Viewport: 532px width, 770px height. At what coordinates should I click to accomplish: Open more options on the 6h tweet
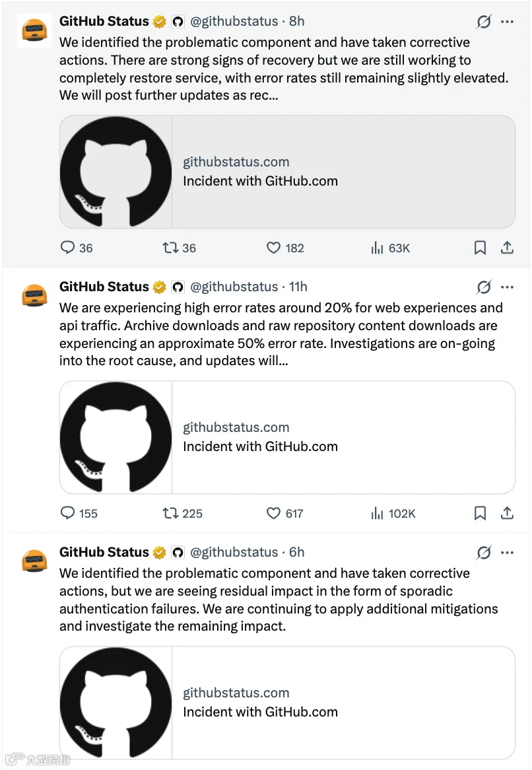(507, 553)
